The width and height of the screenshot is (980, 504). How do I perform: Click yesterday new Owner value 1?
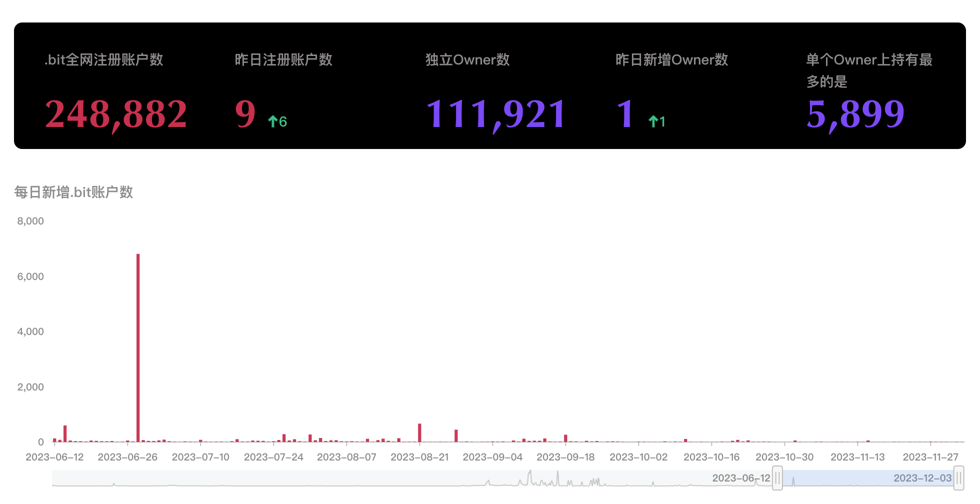tap(625, 114)
